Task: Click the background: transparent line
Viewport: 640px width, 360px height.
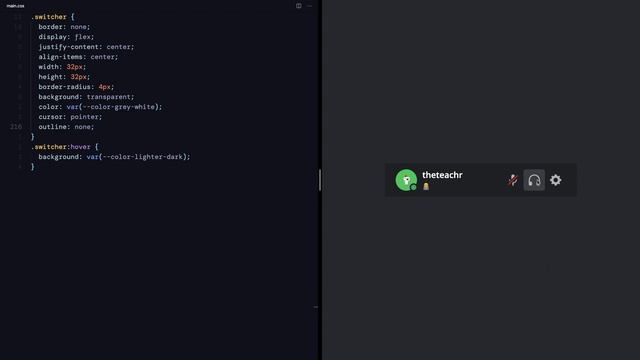Action: (x=86, y=97)
